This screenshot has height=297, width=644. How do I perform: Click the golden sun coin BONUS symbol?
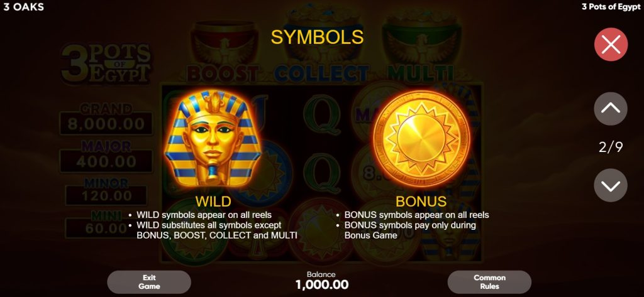[x=421, y=139]
